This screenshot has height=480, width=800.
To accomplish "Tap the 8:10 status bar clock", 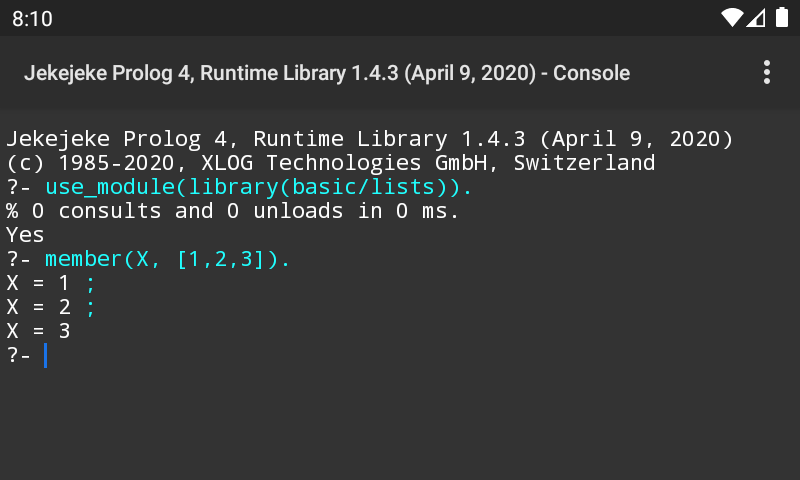I will click(32, 19).
